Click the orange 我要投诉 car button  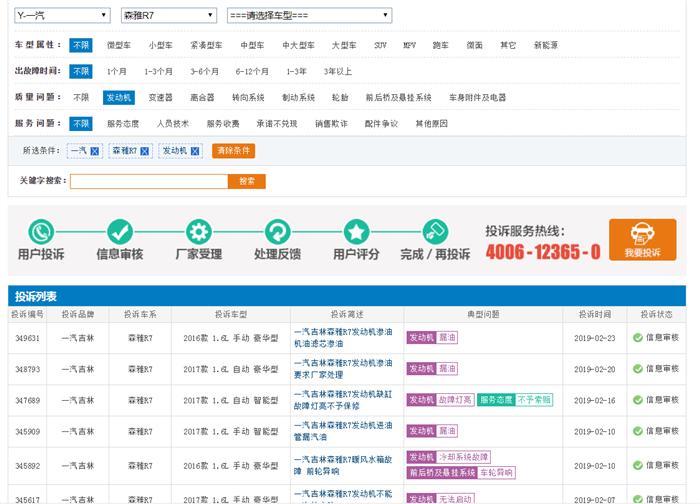pos(642,240)
